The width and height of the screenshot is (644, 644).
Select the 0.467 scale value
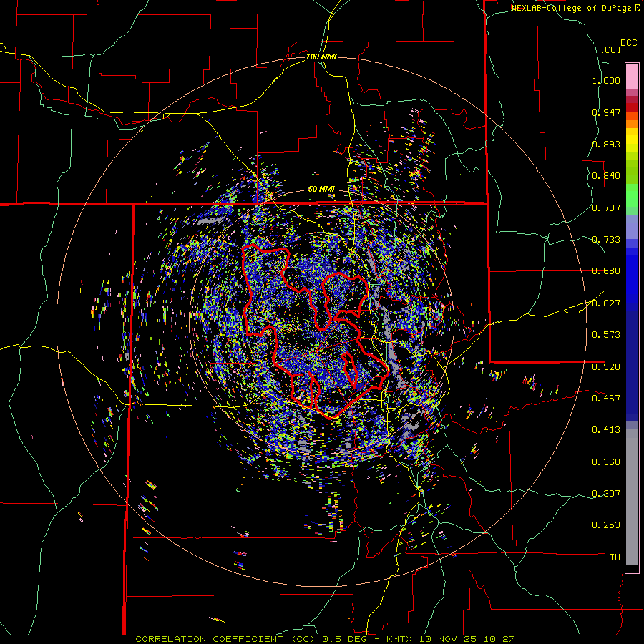click(x=606, y=398)
